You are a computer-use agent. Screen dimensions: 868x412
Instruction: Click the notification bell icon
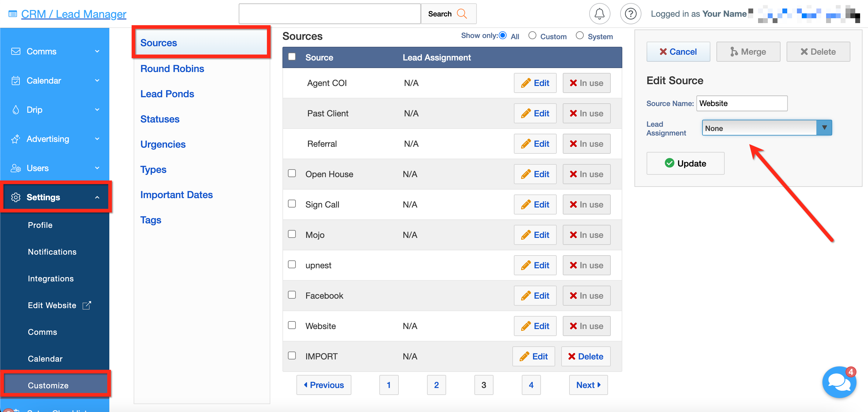pyautogui.click(x=599, y=14)
